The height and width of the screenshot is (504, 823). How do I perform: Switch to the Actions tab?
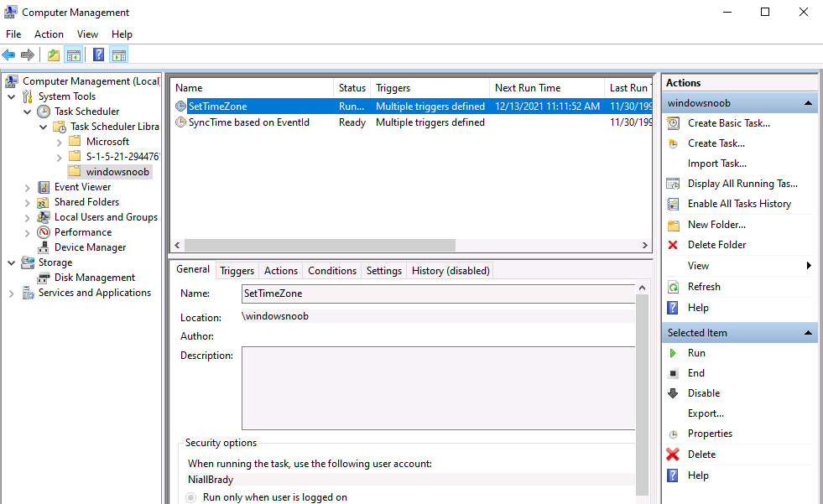click(281, 271)
